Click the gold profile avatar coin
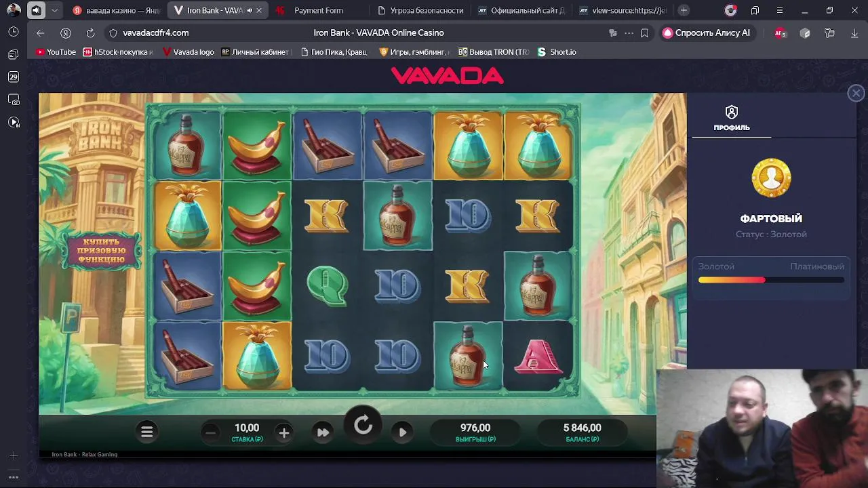 point(771,178)
